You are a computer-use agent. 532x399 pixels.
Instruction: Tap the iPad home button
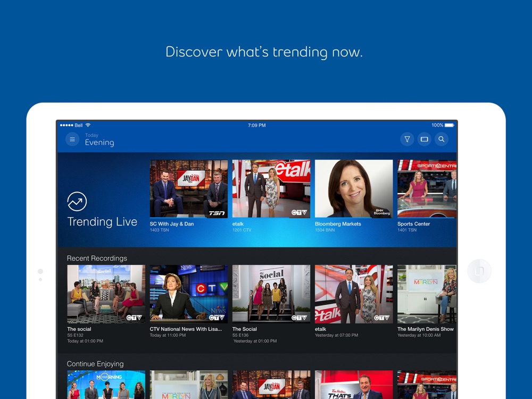coord(479,271)
